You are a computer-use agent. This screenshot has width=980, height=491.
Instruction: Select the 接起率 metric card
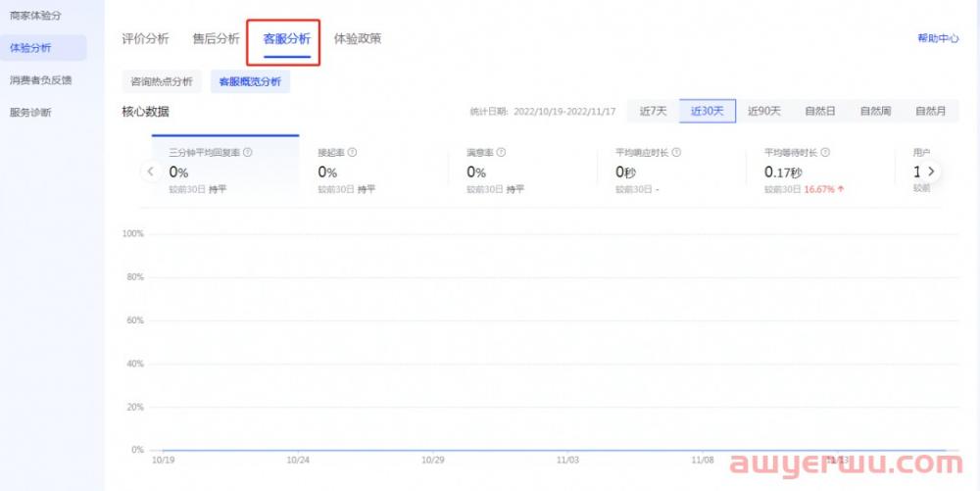(x=373, y=168)
